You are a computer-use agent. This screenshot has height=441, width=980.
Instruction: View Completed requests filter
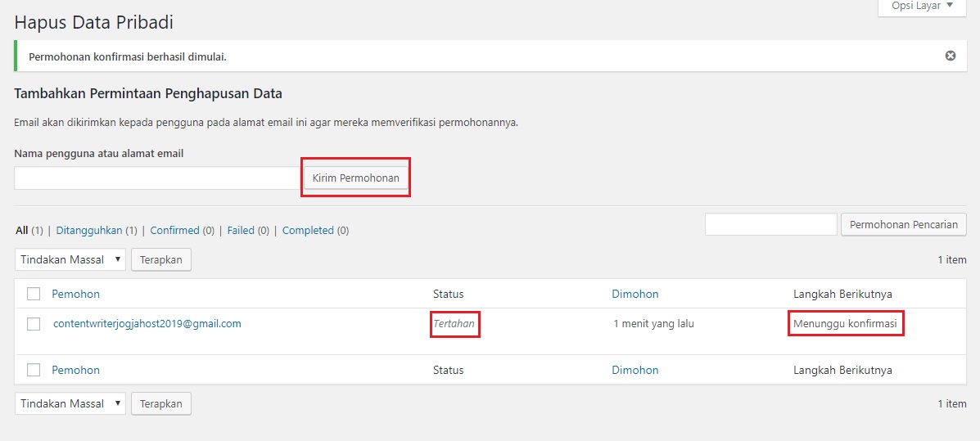coord(308,231)
